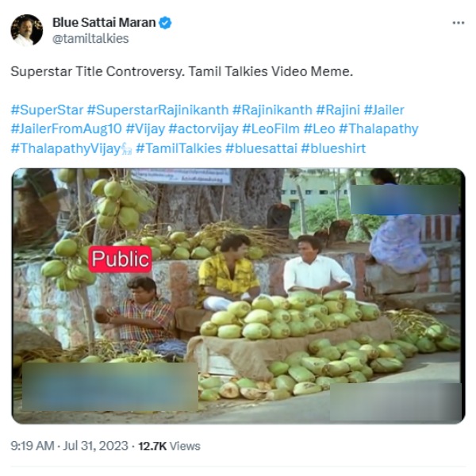Open the #JailerFromAug10 hashtag
The height and width of the screenshot is (476, 476).
click(x=66, y=129)
